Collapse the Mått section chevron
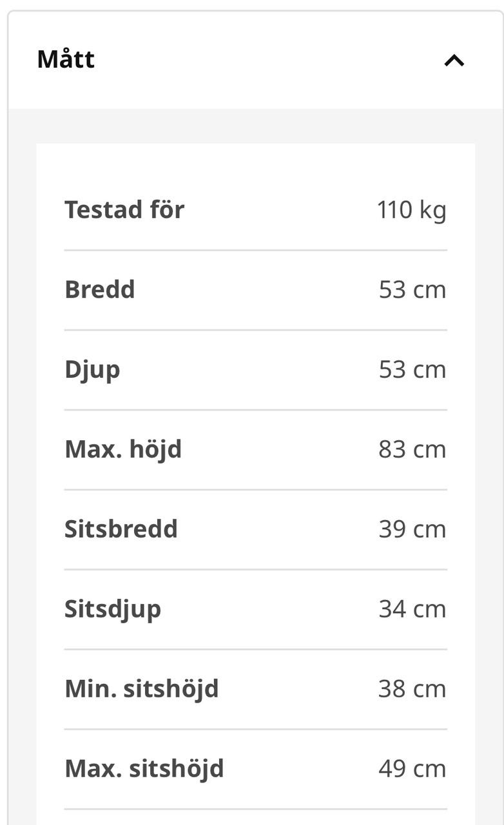504x825 pixels. [454, 61]
